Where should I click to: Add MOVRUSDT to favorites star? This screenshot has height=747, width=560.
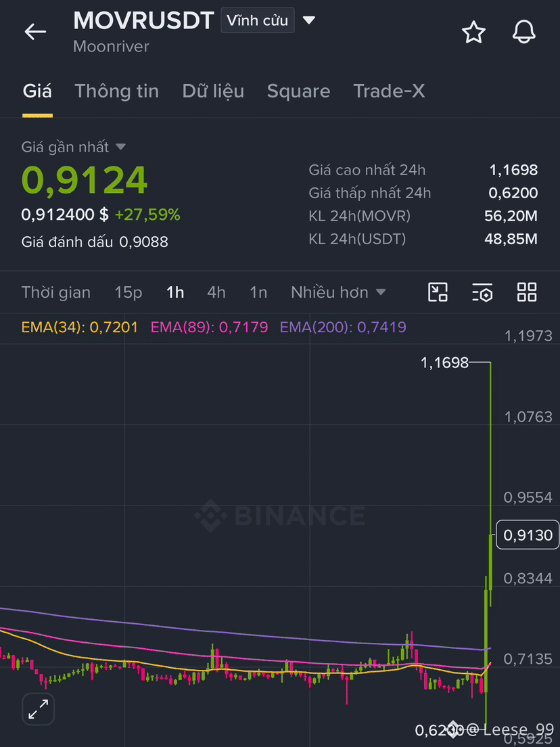tap(473, 32)
